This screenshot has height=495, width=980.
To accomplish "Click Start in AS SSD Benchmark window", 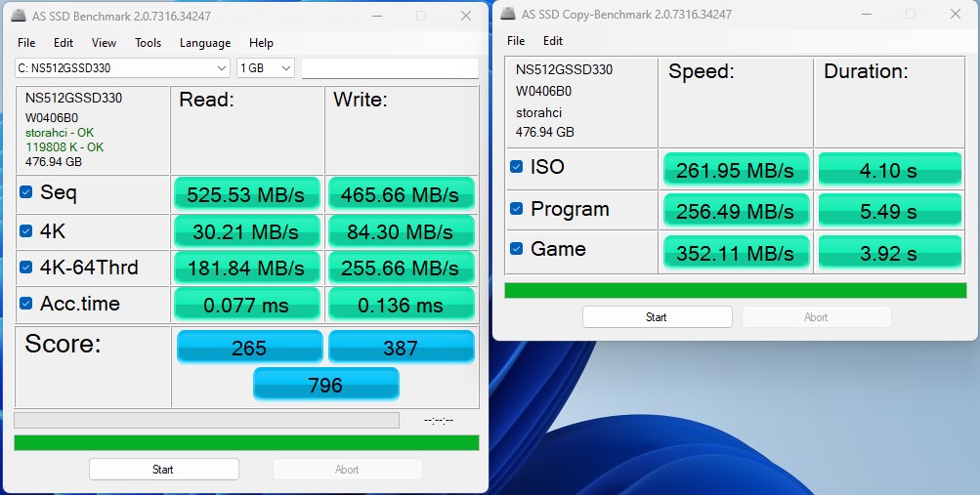I will (x=164, y=470).
